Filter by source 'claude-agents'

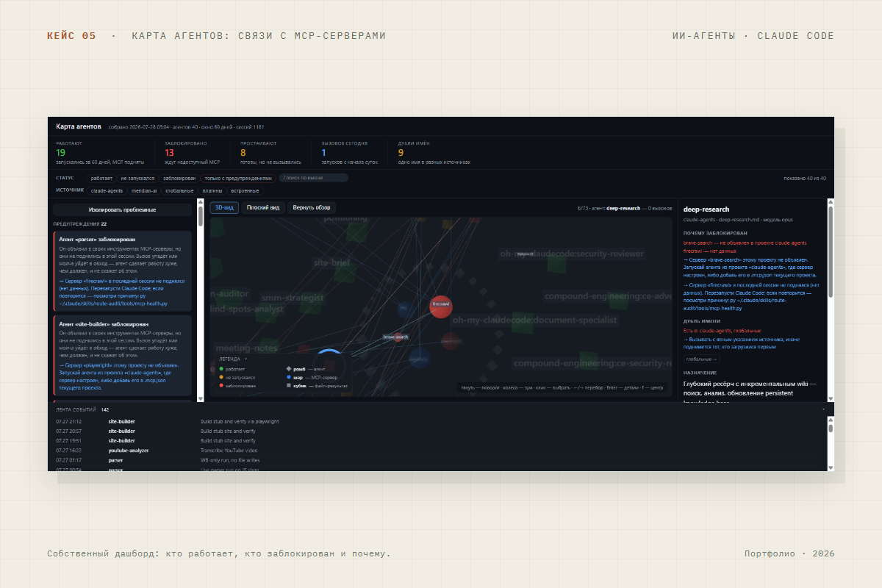[107, 190]
